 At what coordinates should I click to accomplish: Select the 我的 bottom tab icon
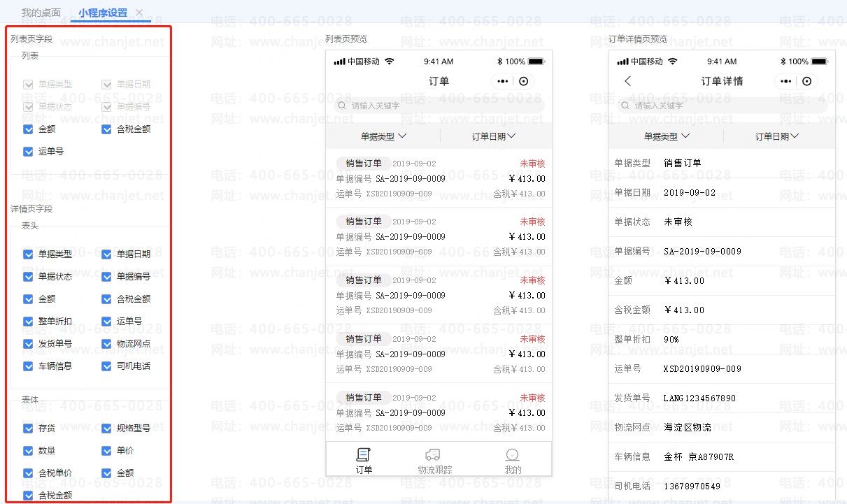(513, 455)
